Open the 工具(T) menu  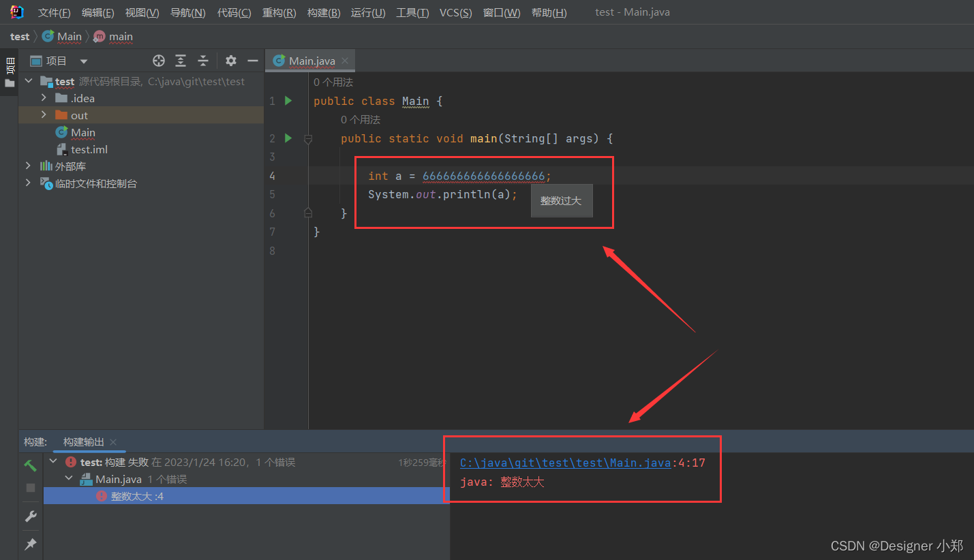412,13
